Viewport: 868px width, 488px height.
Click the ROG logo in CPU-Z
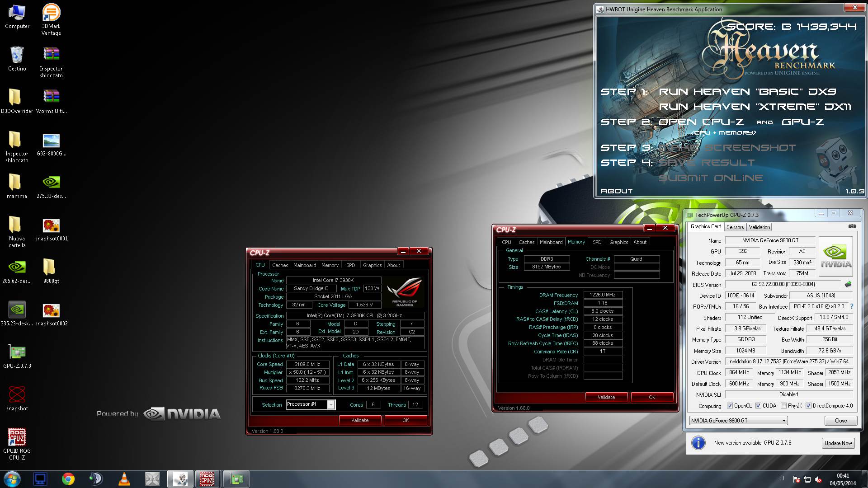[x=405, y=292]
